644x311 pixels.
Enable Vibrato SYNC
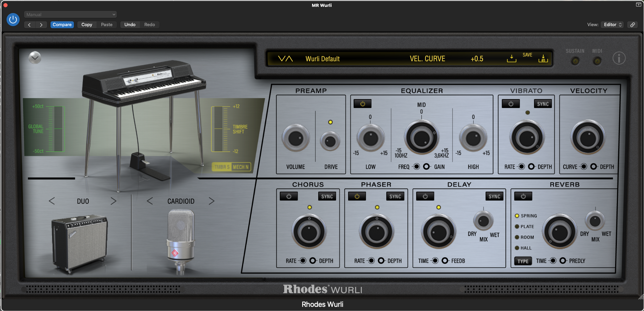[x=543, y=104]
